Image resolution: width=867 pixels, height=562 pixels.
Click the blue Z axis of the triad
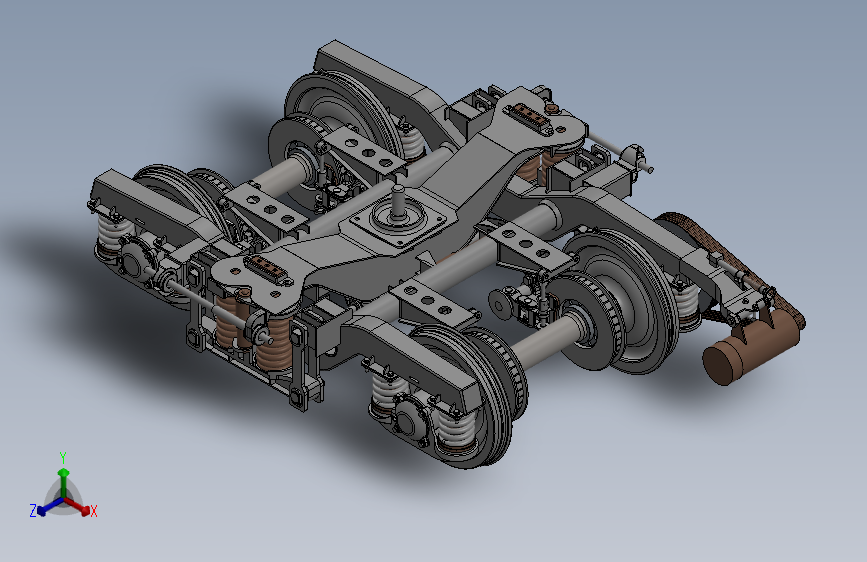point(51,506)
